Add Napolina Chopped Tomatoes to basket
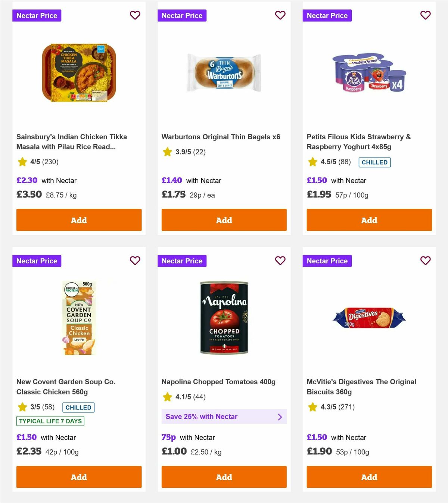The width and height of the screenshot is (448, 503). click(224, 477)
